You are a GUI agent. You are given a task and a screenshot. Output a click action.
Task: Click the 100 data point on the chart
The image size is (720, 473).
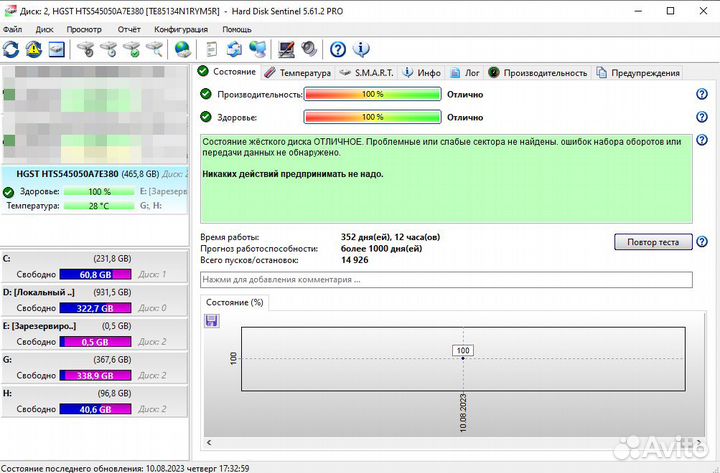point(463,358)
